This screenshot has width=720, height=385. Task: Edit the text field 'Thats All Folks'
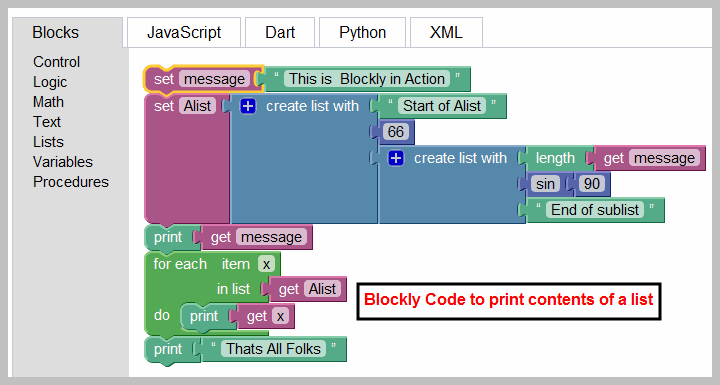click(x=273, y=349)
